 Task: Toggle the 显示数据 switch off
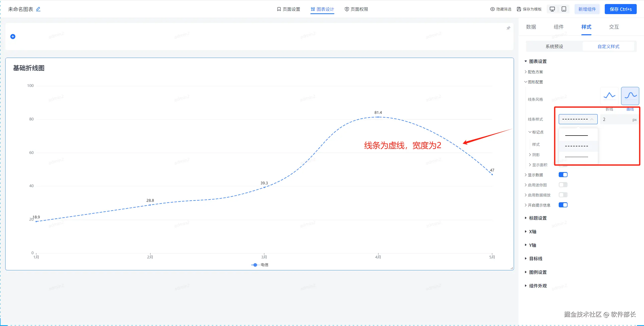[563, 175]
